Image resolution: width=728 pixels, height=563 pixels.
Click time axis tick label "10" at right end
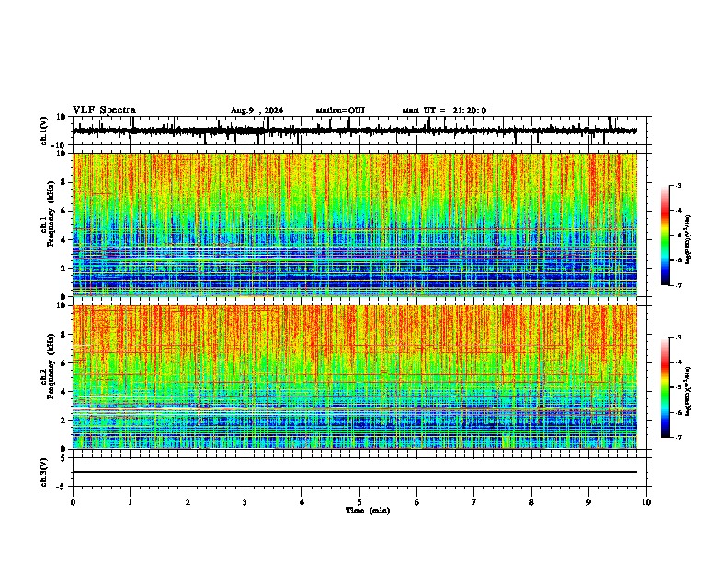tap(646, 502)
